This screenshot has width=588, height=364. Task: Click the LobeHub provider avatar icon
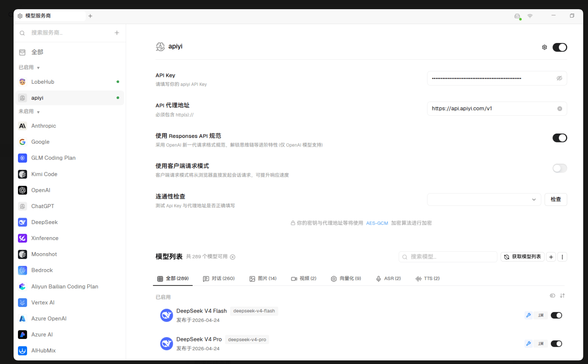[22, 82]
